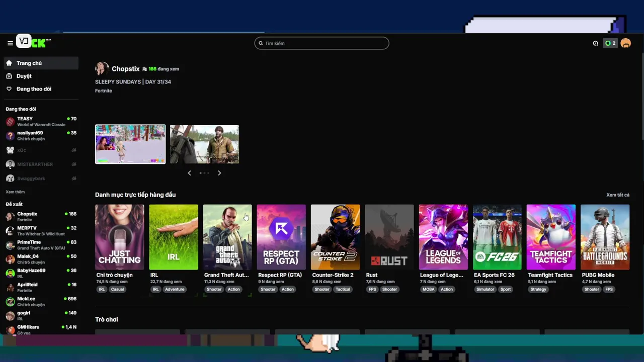Open EA Sports FC 26 category card
Image resolution: width=644 pixels, height=362 pixels.
pos(497,237)
